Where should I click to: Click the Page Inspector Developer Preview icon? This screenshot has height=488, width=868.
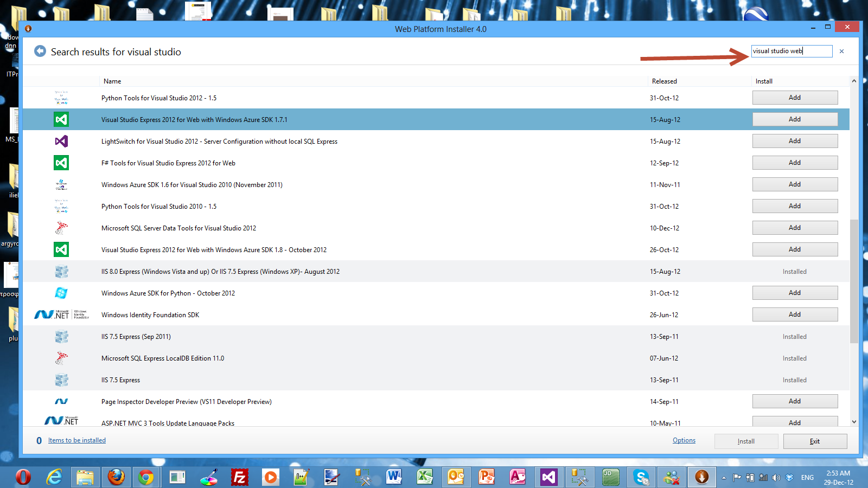coord(61,401)
